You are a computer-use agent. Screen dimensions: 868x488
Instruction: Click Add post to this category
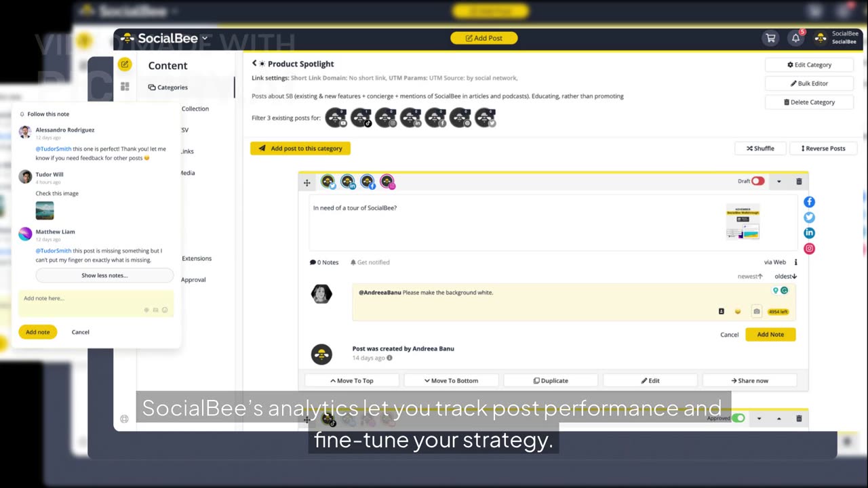tap(300, 148)
